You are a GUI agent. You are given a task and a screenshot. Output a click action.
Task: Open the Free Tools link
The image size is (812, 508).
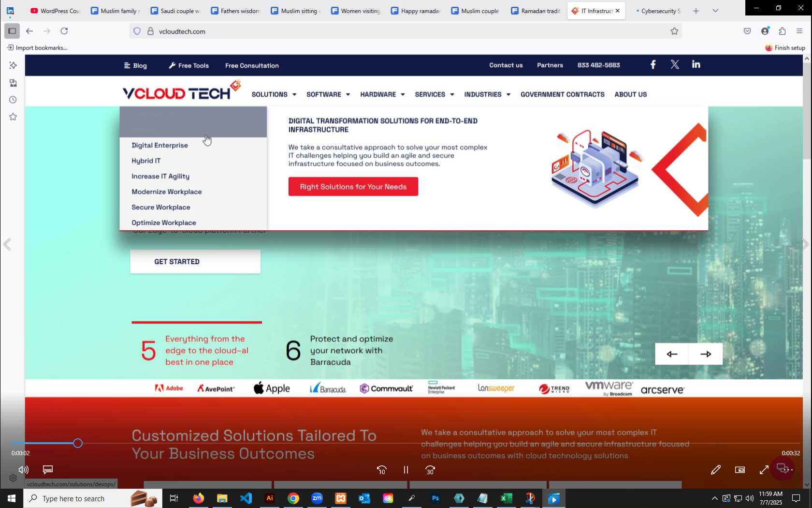tap(188, 65)
